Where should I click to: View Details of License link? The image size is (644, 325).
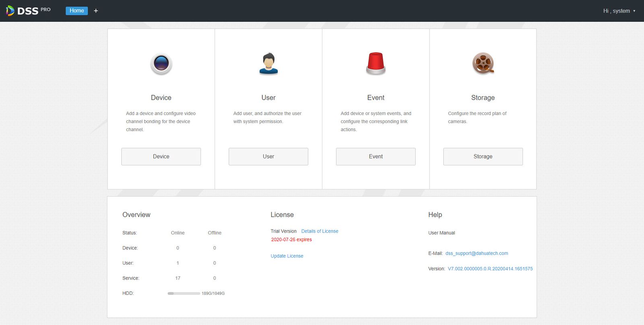(x=320, y=231)
